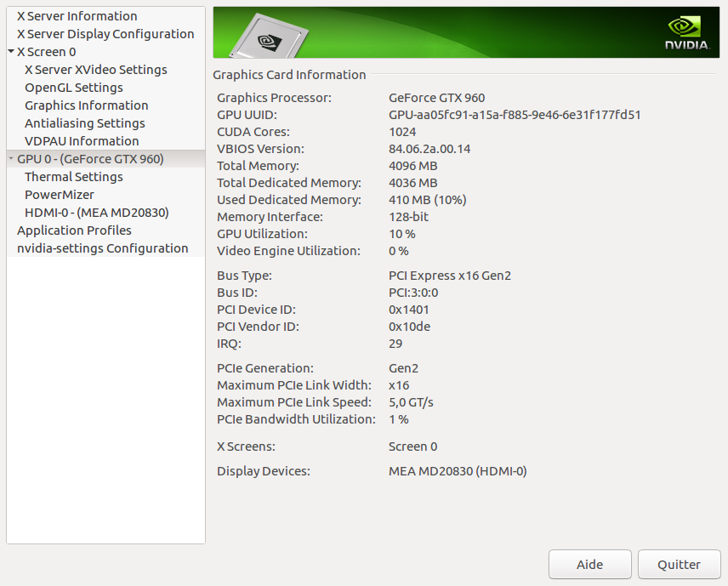
Task: Click the Quitter button
Action: coord(679,565)
